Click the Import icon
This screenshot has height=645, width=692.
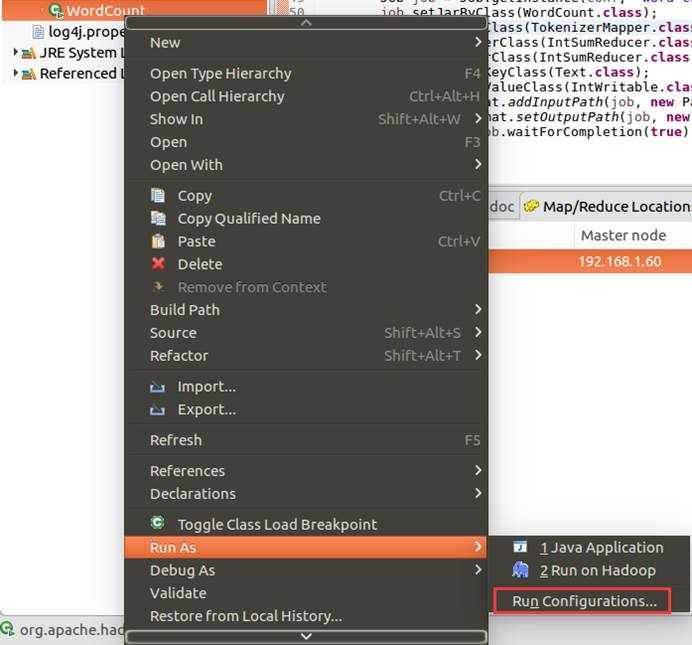tap(158, 387)
